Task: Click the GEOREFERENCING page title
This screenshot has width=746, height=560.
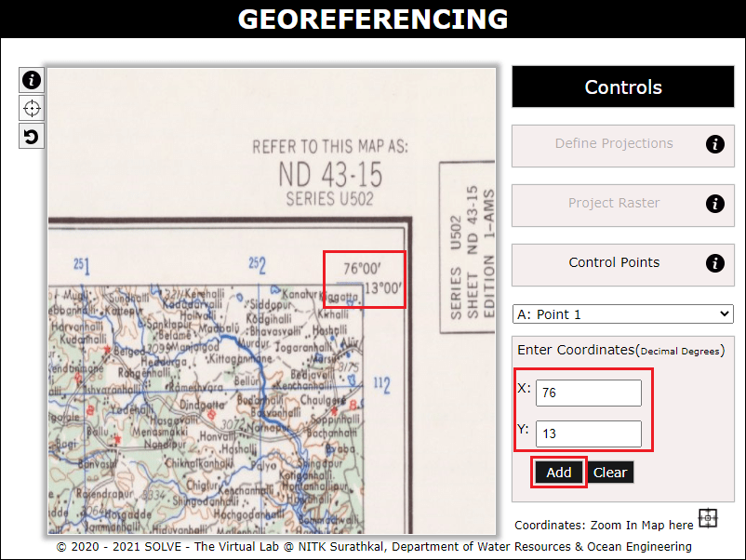Action: pyautogui.click(x=373, y=19)
